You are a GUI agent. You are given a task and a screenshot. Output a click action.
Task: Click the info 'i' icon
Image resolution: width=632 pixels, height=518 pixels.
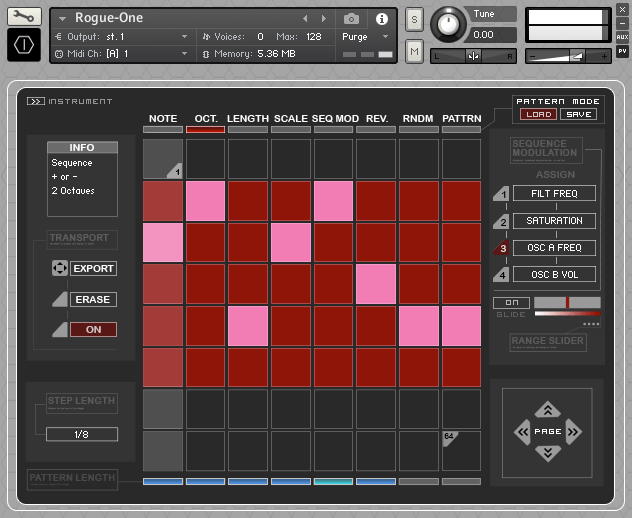click(x=381, y=18)
